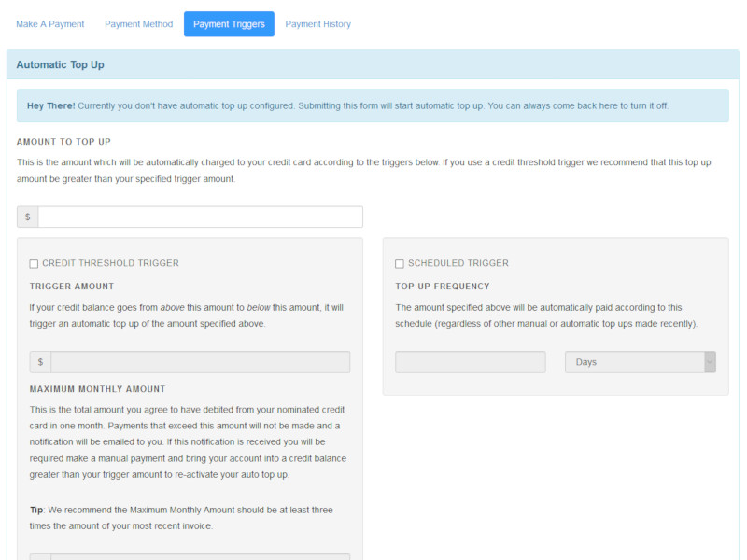Viewport: 747px width, 560px height.
Task: Click the dollar sign beside top up amount
Action: point(28,217)
